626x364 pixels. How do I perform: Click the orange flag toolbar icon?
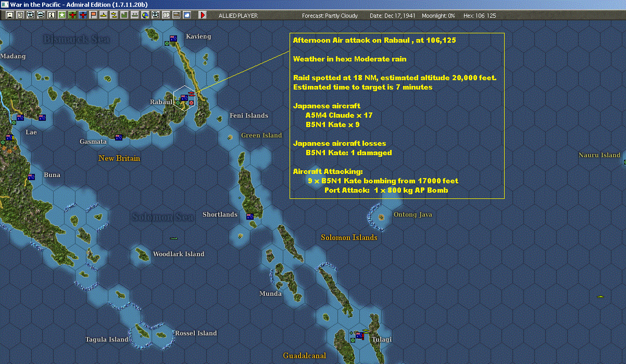pos(93,16)
